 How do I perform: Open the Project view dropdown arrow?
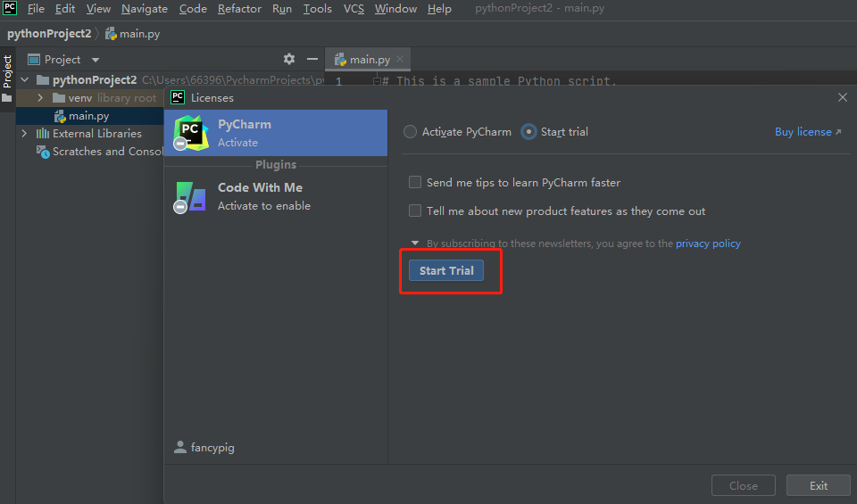[96, 60]
